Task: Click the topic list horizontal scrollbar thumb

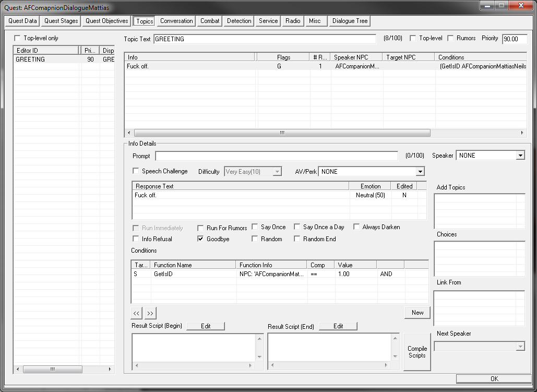Action: [52, 369]
